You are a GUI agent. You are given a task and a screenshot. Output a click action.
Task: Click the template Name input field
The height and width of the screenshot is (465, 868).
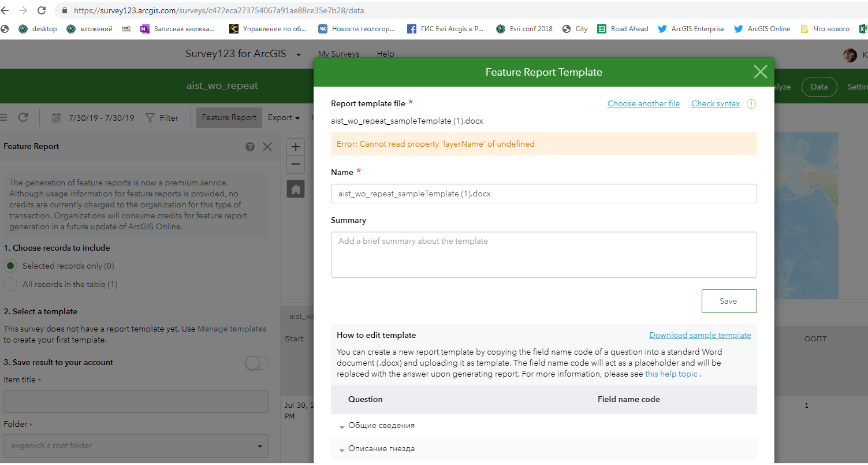[x=543, y=194]
